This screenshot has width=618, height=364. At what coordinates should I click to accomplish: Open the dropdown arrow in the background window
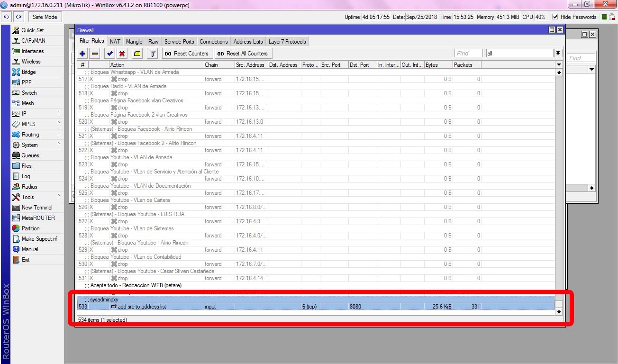(x=591, y=70)
